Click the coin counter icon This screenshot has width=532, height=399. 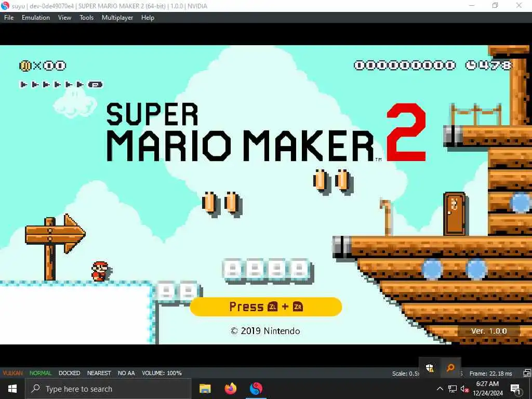(x=25, y=65)
